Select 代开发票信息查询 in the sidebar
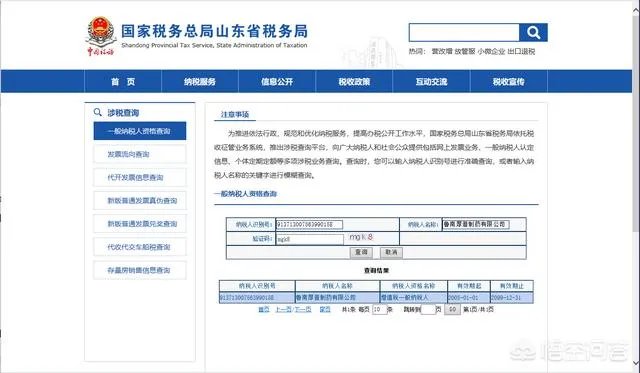Viewport: 640px width, 373px height. click(x=140, y=178)
